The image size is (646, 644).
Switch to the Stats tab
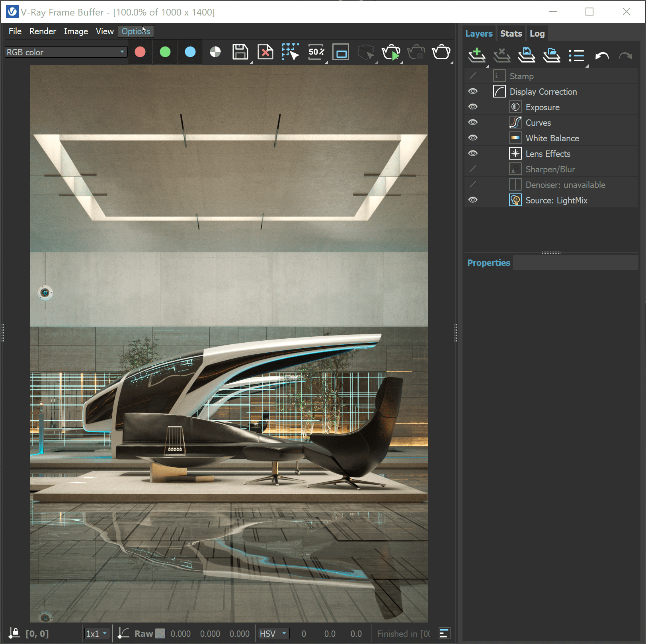[511, 33]
